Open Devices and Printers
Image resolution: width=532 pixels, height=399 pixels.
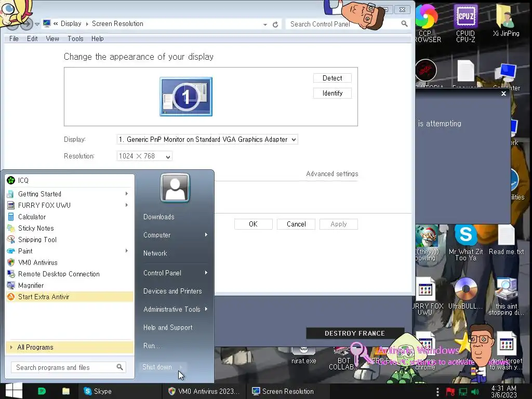(x=172, y=291)
